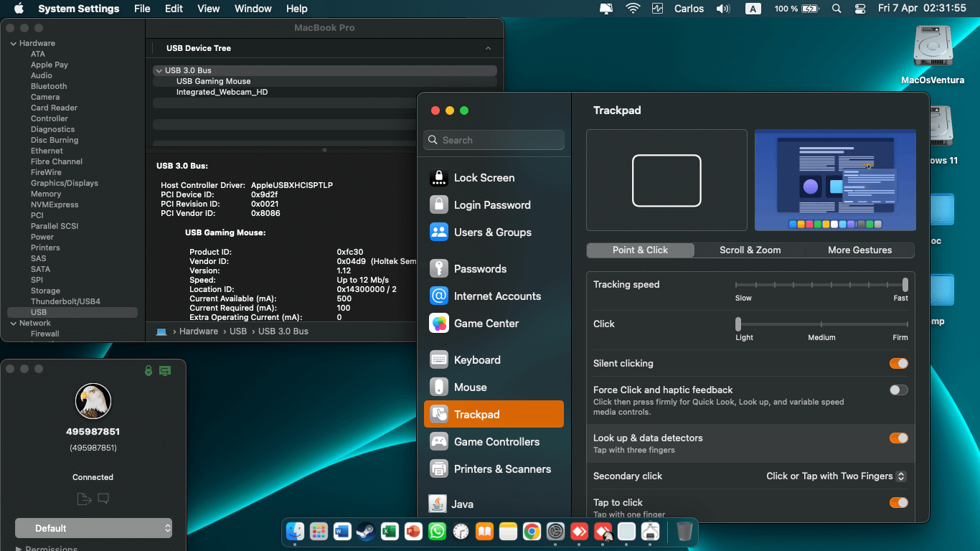Open Lock Screen settings in sidebar
This screenshot has width=980, height=551.
click(x=494, y=178)
